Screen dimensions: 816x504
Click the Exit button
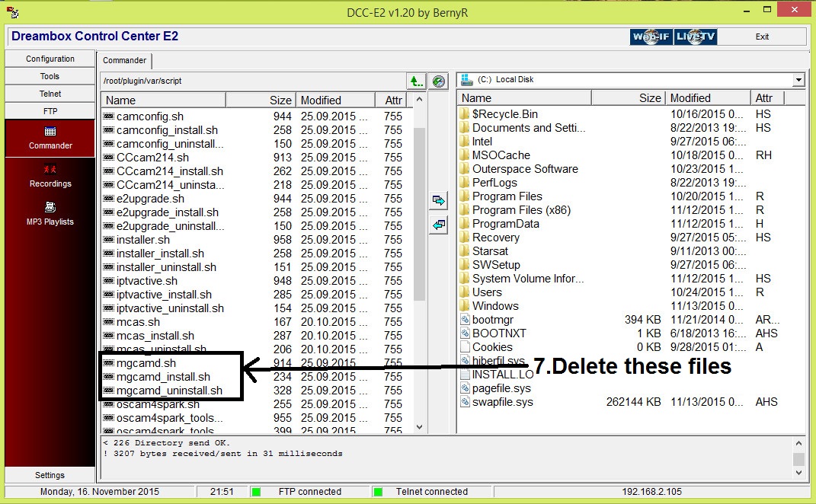point(762,37)
